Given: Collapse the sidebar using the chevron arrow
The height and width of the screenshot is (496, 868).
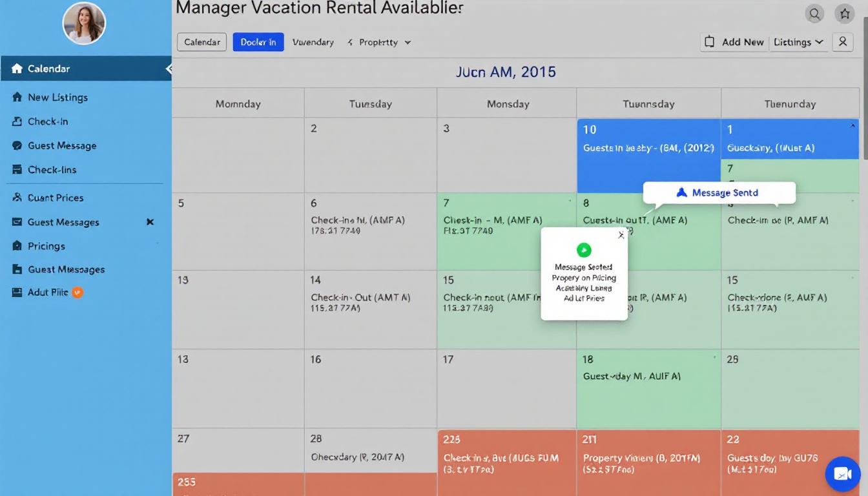Looking at the screenshot, I should coord(169,67).
